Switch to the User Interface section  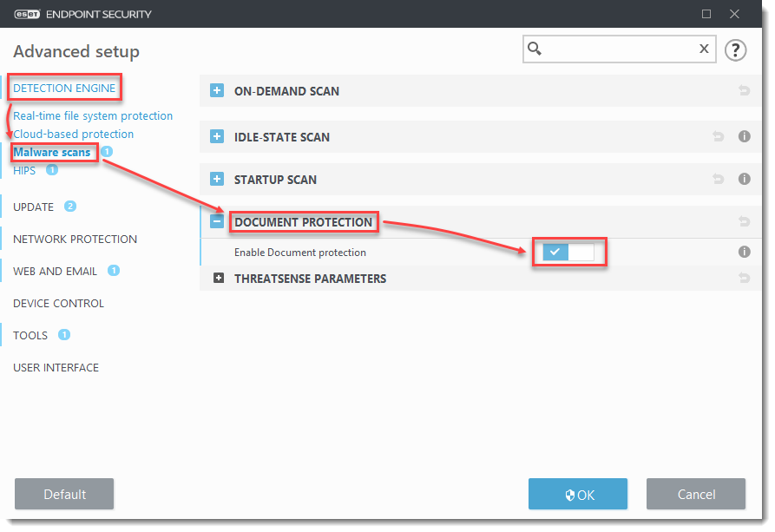coord(56,367)
